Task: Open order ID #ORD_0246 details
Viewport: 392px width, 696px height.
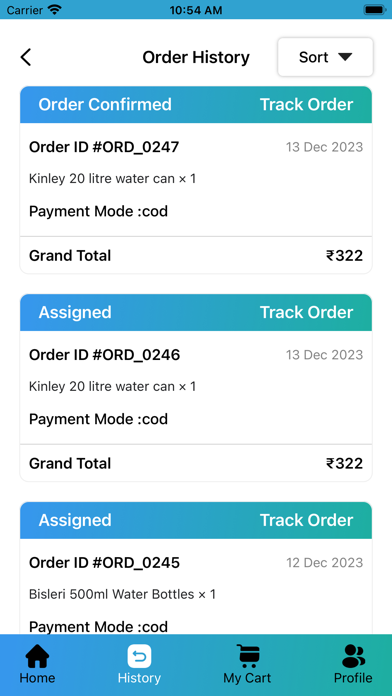Action: (x=104, y=355)
